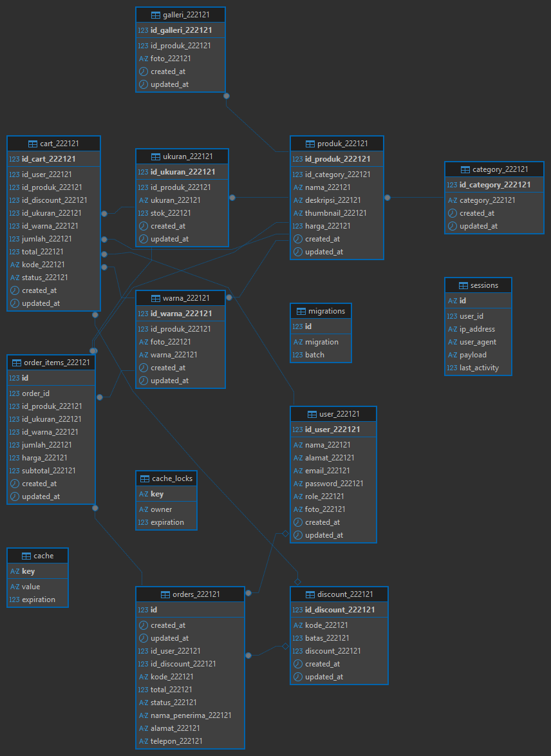Select the harga_222121 column in produk_222121
Image resolution: width=551 pixels, height=756 pixels.
point(328,226)
